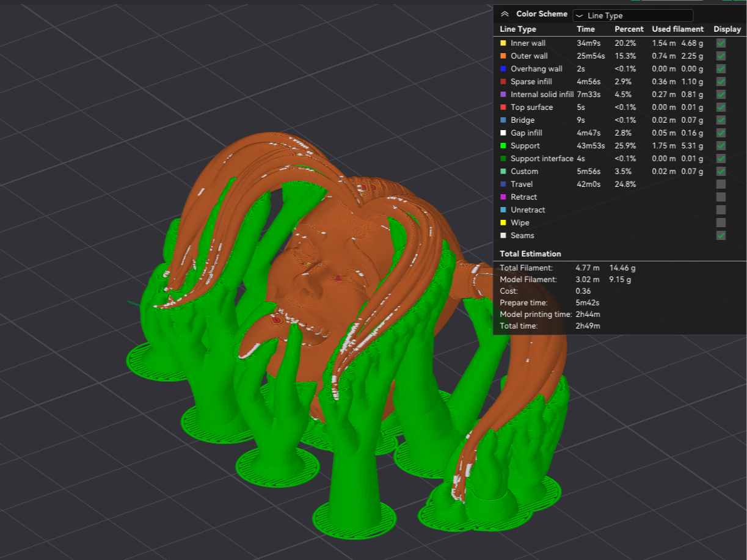747x560 pixels.
Task: Toggle Gap infill display checkbox
Action: [721, 133]
